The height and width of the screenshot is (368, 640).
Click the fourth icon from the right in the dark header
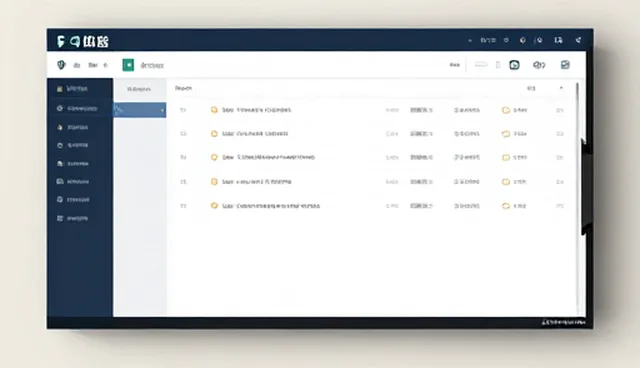(522, 40)
